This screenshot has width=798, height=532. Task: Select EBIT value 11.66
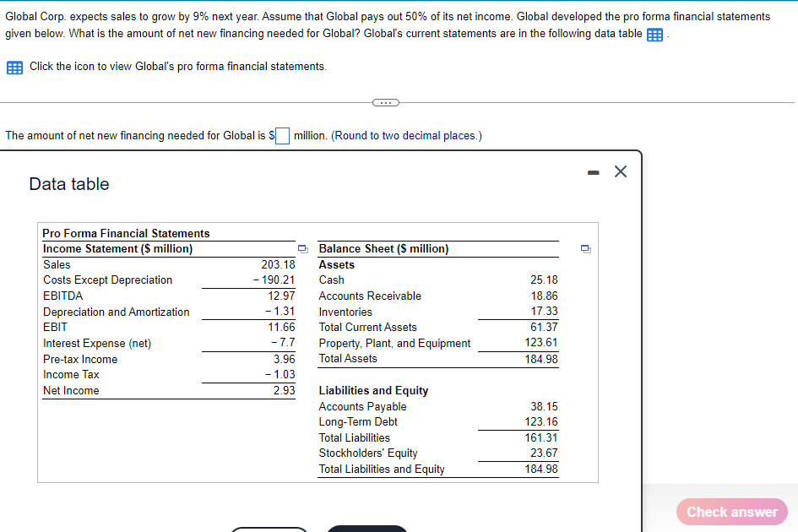coord(281,327)
